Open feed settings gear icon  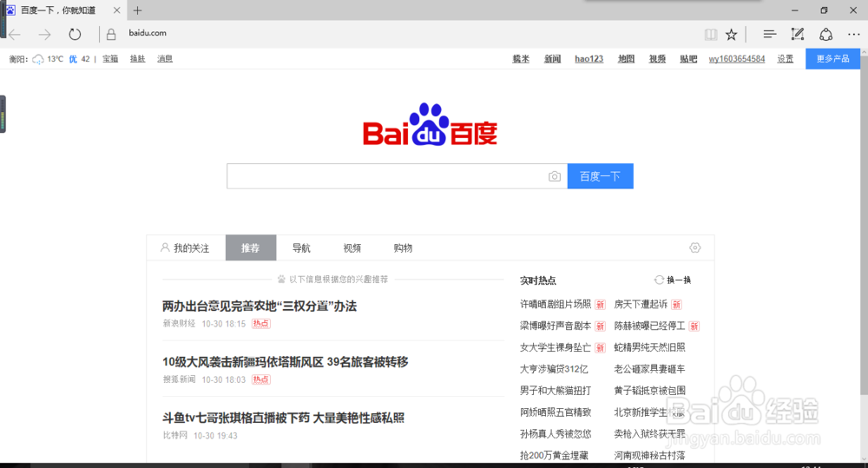pyautogui.click(x=694, y=247)
